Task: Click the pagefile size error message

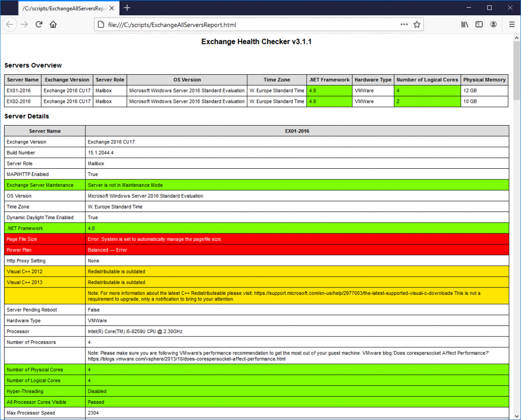Action: point(155,239)
